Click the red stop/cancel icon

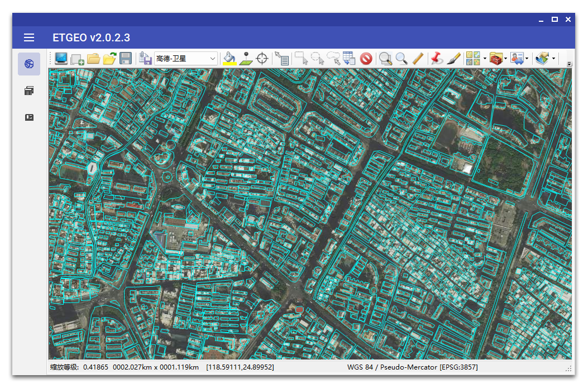click(x=366, y=58)
